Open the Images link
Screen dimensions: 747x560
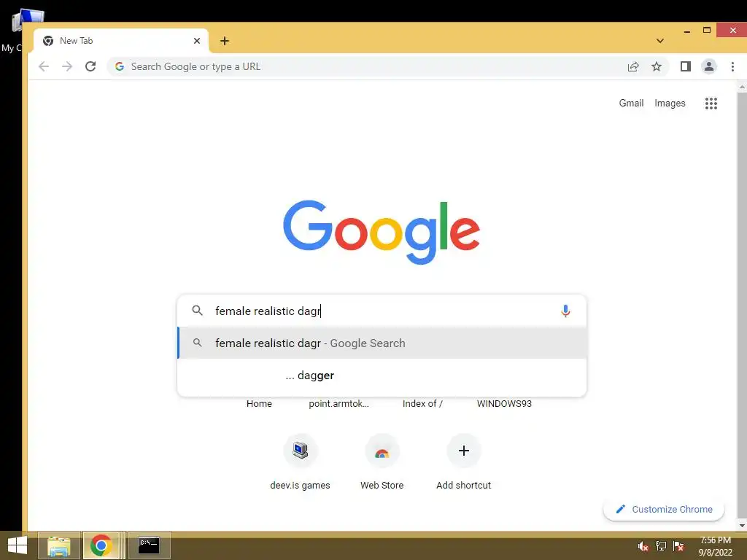(x=670, y=104)
